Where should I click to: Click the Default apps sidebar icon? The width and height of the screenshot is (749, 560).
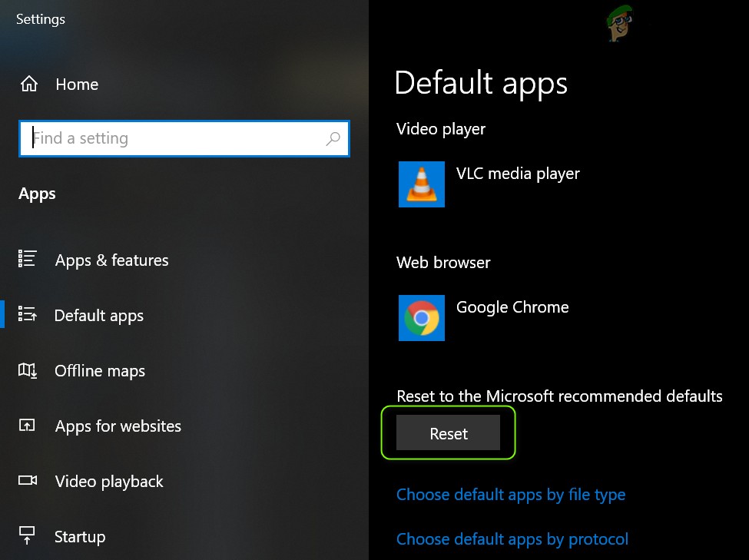[27, 315]
